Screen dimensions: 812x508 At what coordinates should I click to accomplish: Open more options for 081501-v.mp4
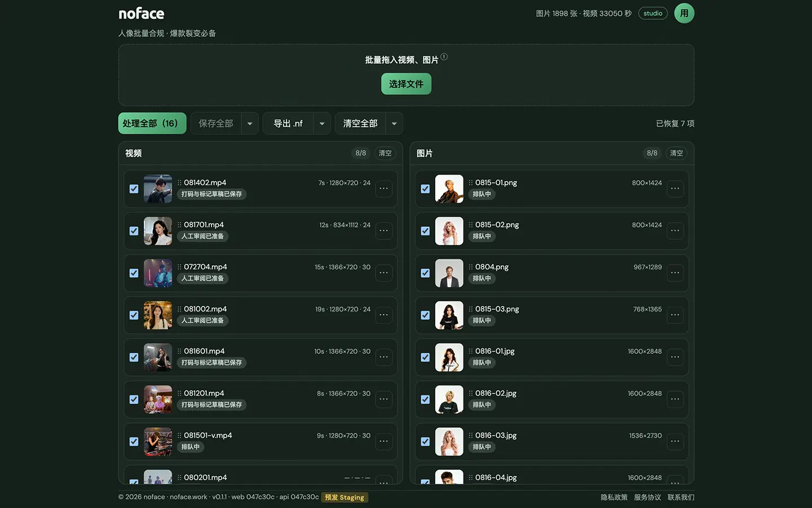click(383, 441)
